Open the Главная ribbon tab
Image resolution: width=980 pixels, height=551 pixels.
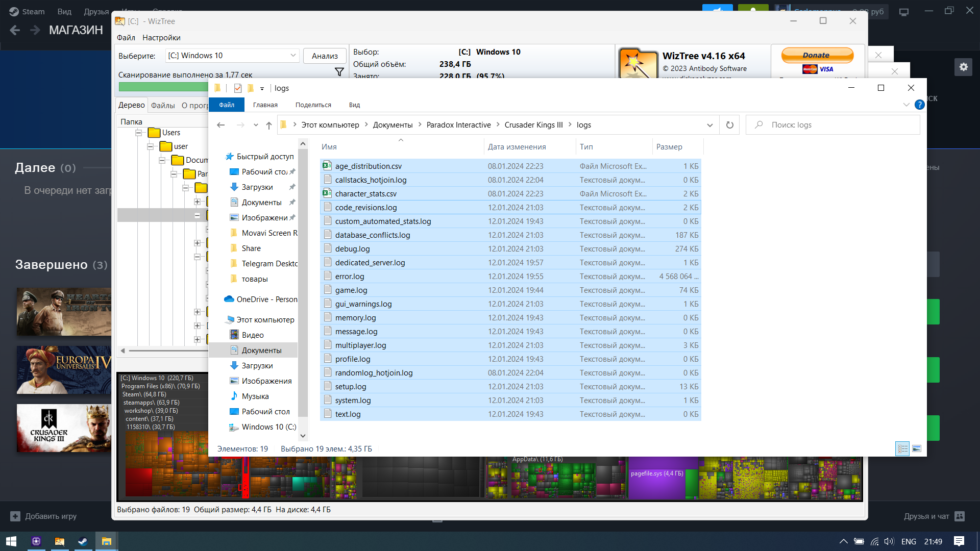point(265,105)
